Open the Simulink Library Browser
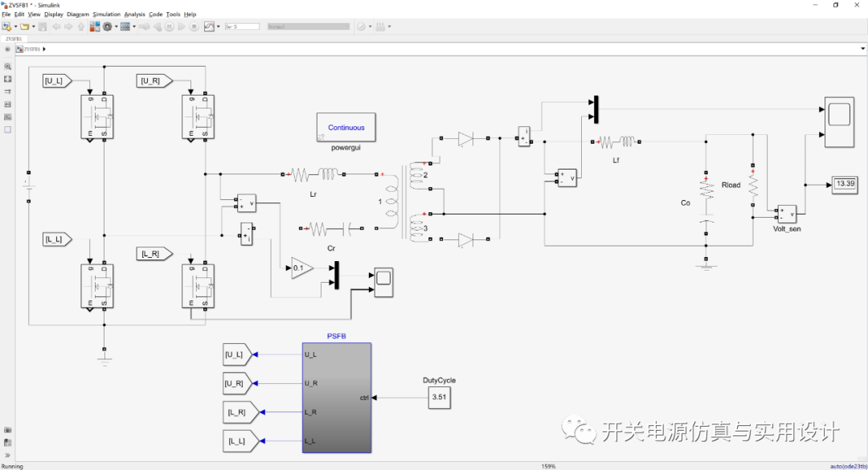This screenshot has width=868, height=470. pos(93,26)
